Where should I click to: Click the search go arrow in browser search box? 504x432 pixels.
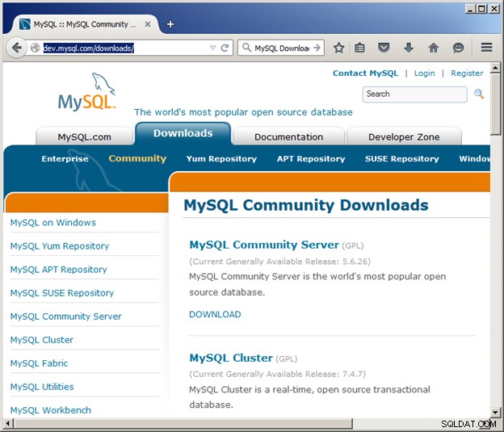(317, 48)
